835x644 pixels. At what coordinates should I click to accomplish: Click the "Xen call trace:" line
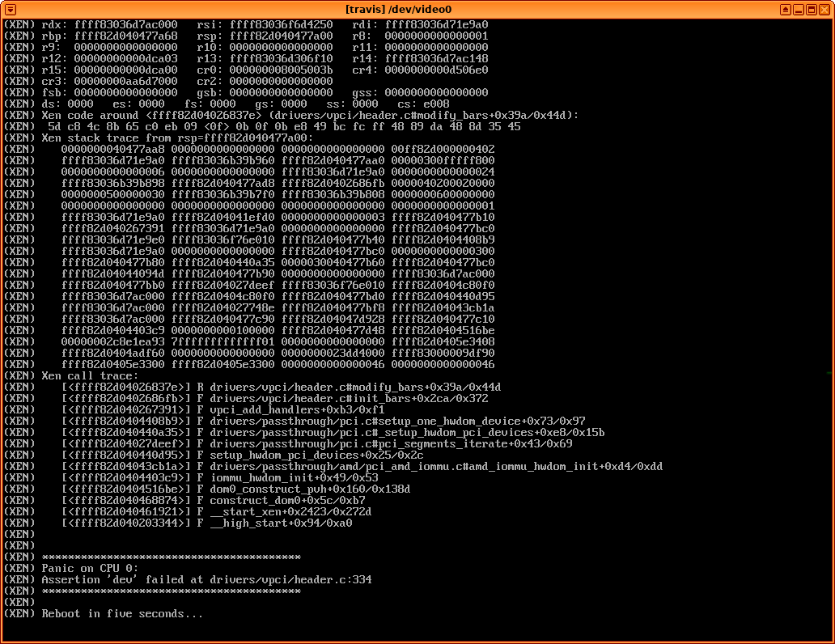pos(90,376)
